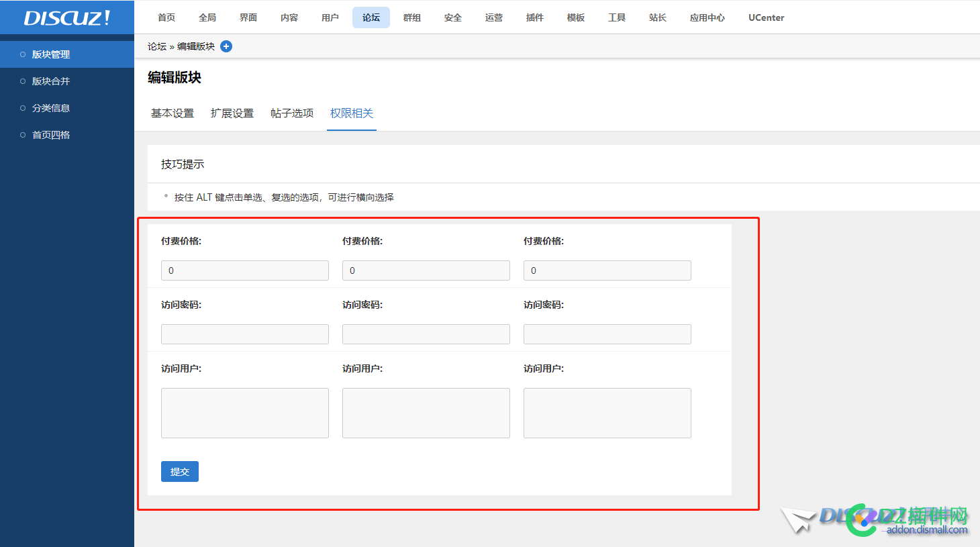Viewport: 980px width, 547px height.
Task: Click the 编辑版块 page heading
Action: (x=175, y=77)
